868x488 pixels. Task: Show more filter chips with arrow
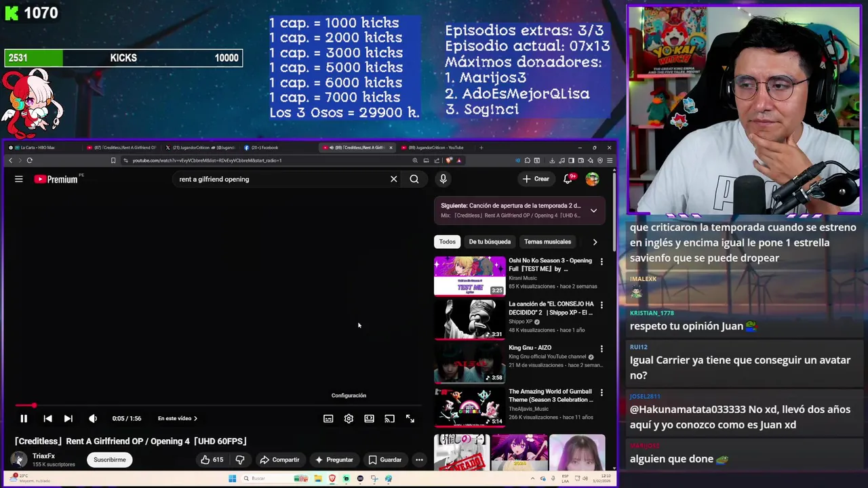[x=595, y=242]
